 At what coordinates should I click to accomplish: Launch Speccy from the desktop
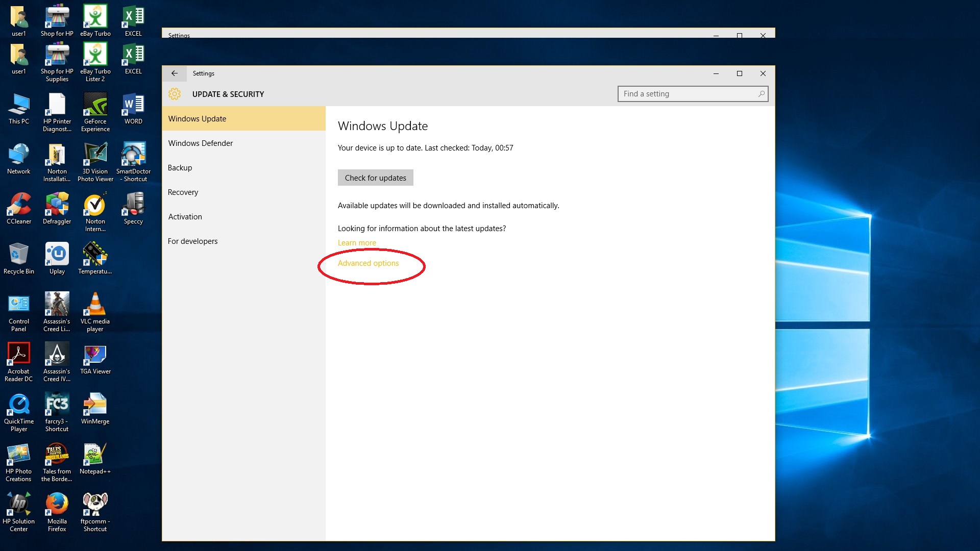coord(133,208)
